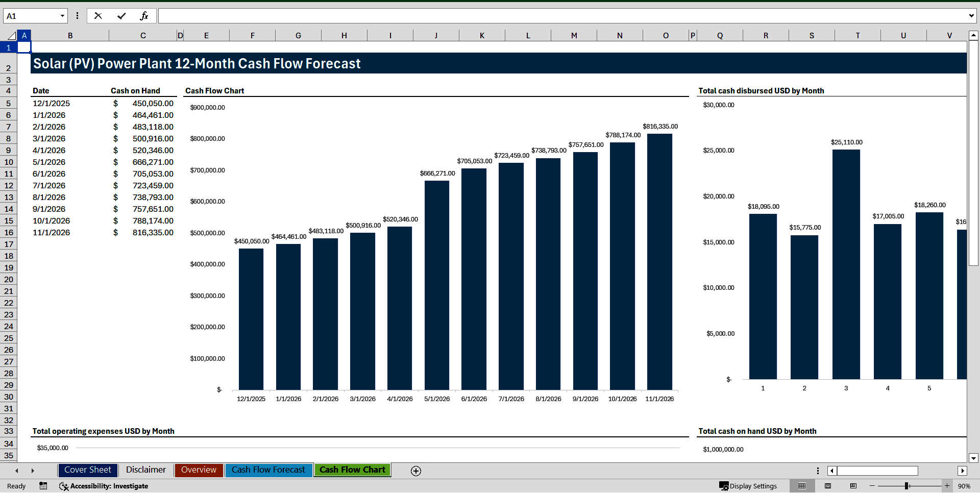Click the Cancel (X) icon beside the formula bar
Image resolution: width=980 pixels, height=493 pixels.
point(98,16)
